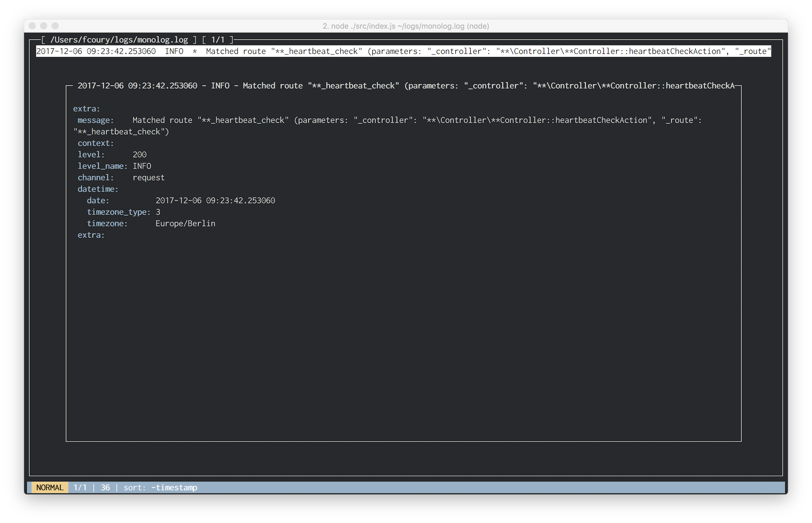Click the 36 value in the status bar
Viewport: 812px width, 523px height.
105,487
